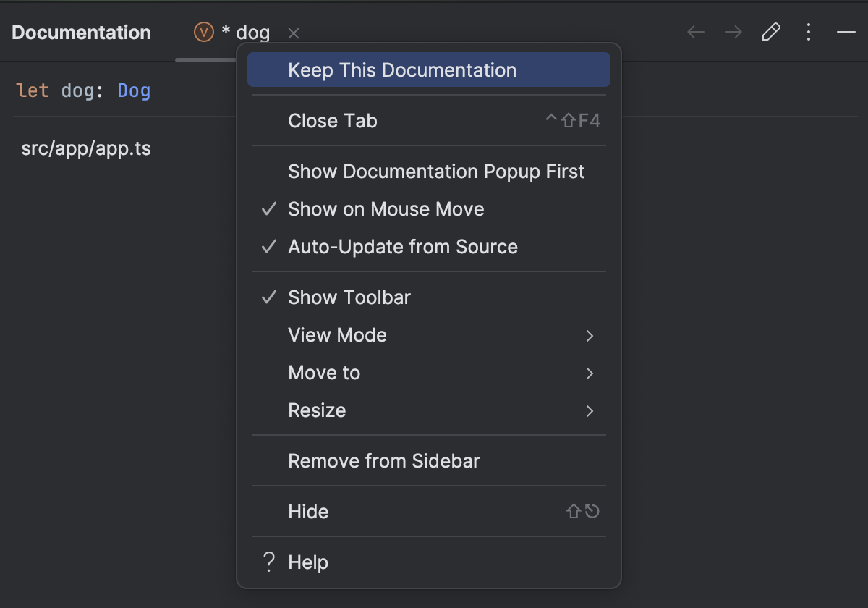Open the edit source pencil icon
The image size is (868, 608).
tap(771, 32)
